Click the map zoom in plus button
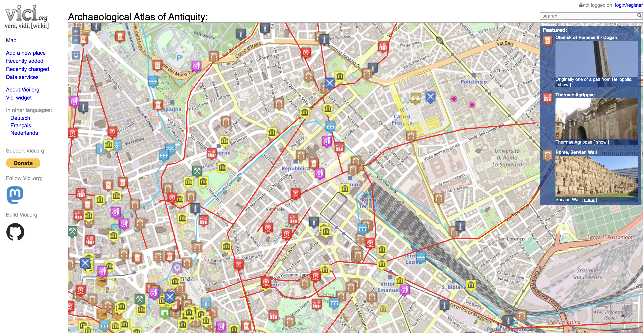Viewport: 644px width, 333px height. (76, 31)
